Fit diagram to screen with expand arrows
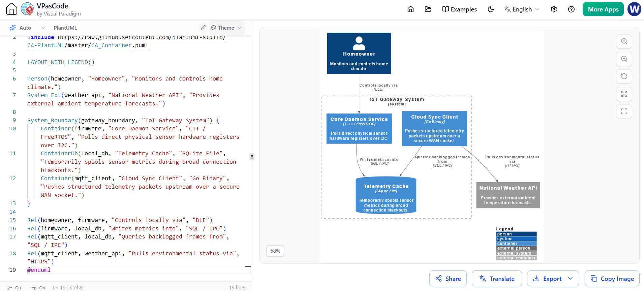644x291 pixels. tap(624, 94)
